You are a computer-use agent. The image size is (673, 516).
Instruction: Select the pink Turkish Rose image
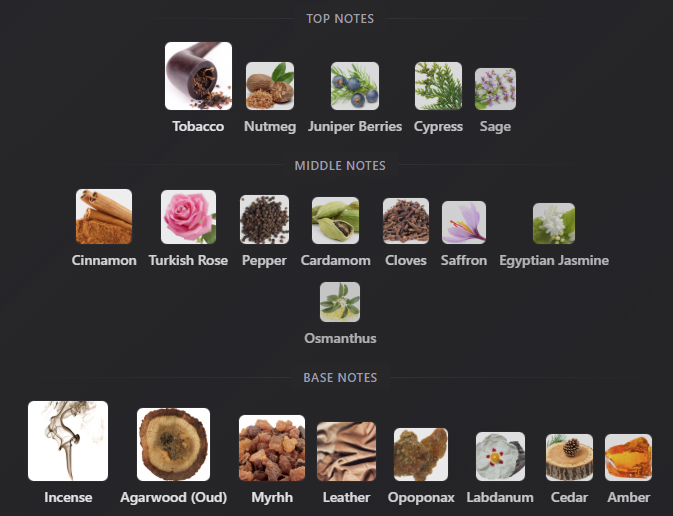(188, 217)
